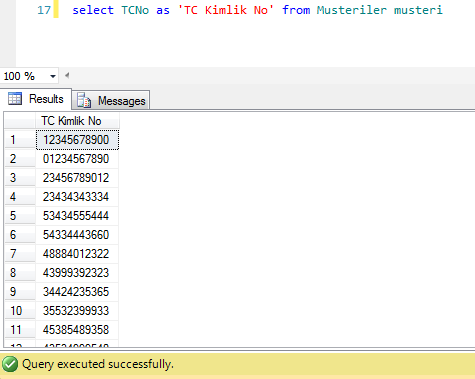Click the 'select' keyword on line 17
475x379 pixels.
click(93, 10)
